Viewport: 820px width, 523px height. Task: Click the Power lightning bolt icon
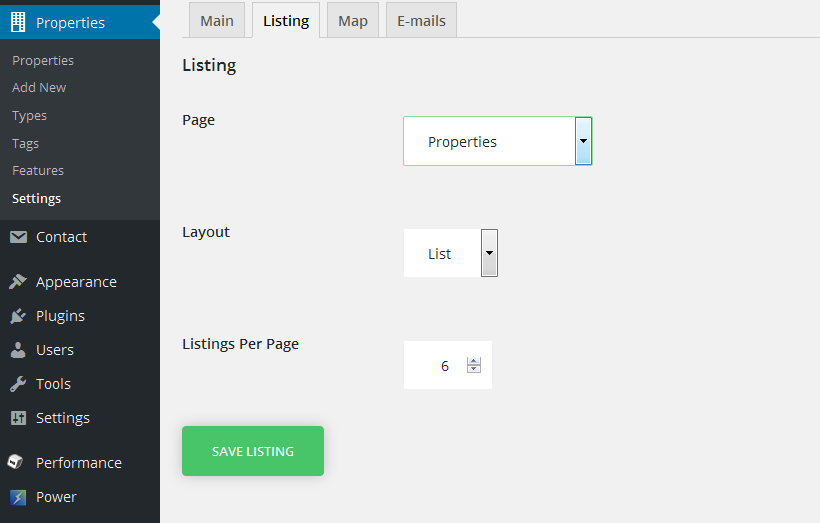click(x=18, y=497)
